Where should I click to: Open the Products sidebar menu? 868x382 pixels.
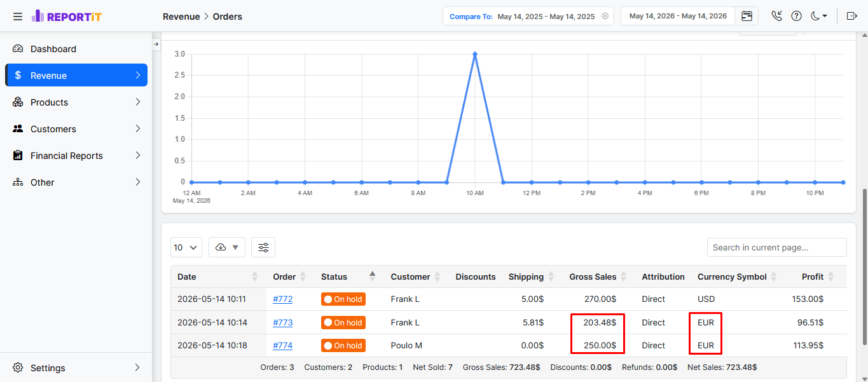click(x=76, y=102)
